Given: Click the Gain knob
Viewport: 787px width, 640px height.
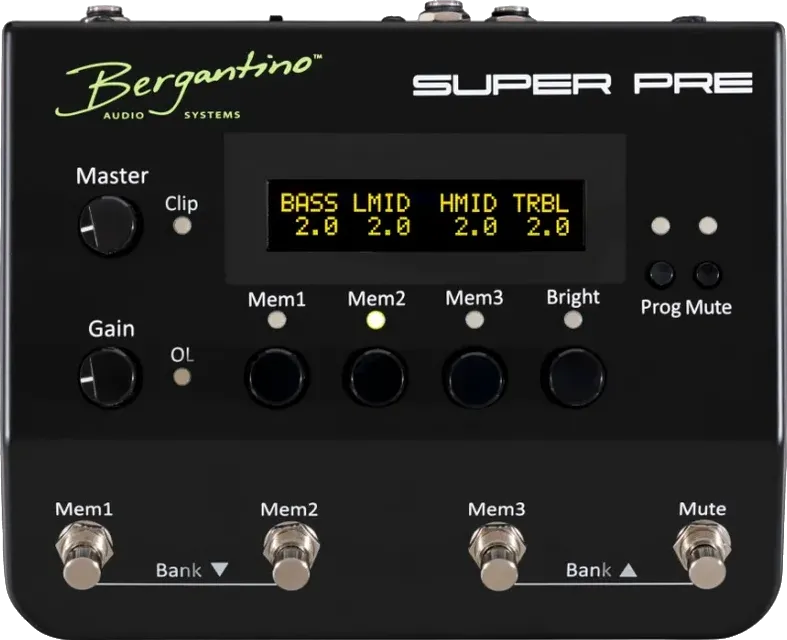Looking at the screenshot, I should [108, 377].
